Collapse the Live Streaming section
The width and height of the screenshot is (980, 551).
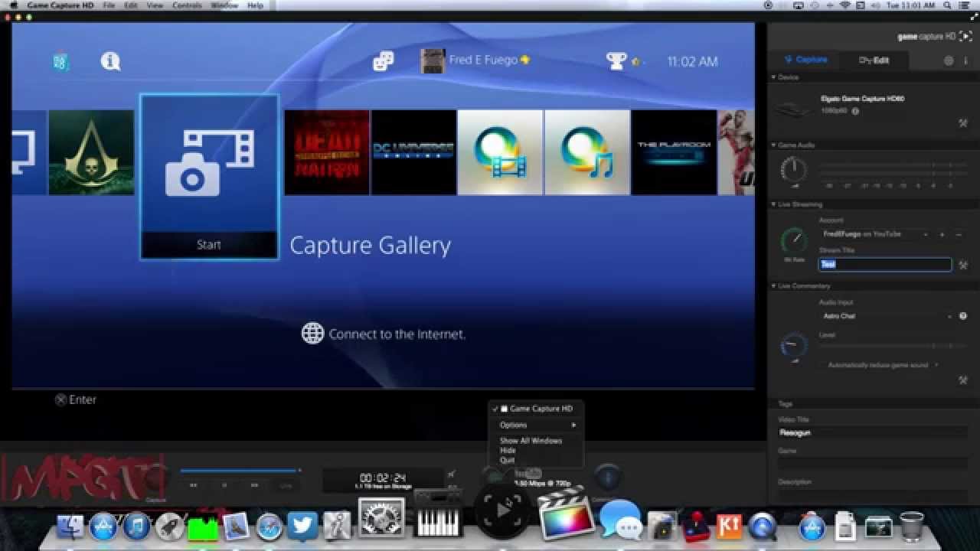click(x=773, y=204)
